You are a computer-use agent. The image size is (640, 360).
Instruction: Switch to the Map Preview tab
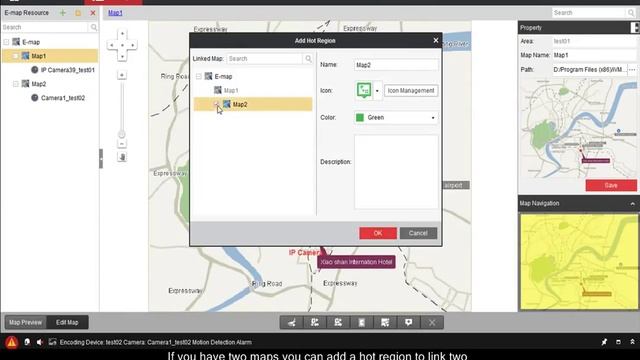point(25,322)
